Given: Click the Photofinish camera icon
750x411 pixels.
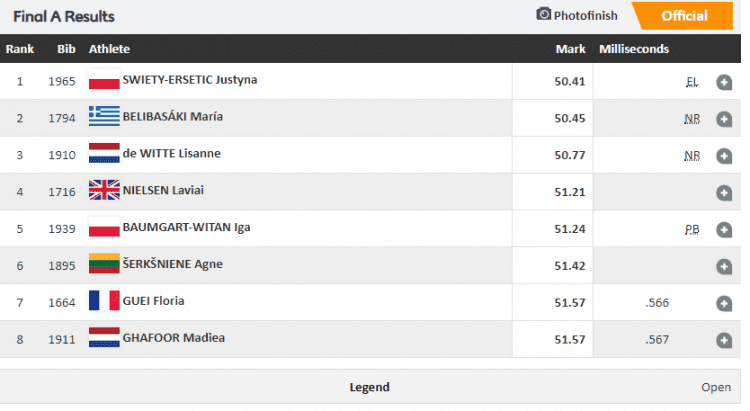Looking at the screenshot, I should coord(544,15).
